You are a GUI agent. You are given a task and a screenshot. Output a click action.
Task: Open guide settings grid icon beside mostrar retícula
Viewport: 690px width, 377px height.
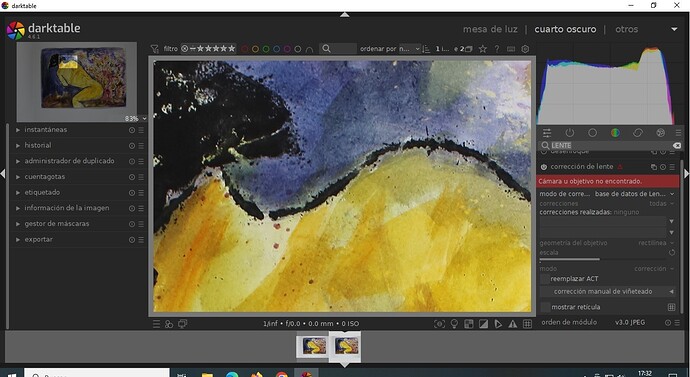[671, 307]
